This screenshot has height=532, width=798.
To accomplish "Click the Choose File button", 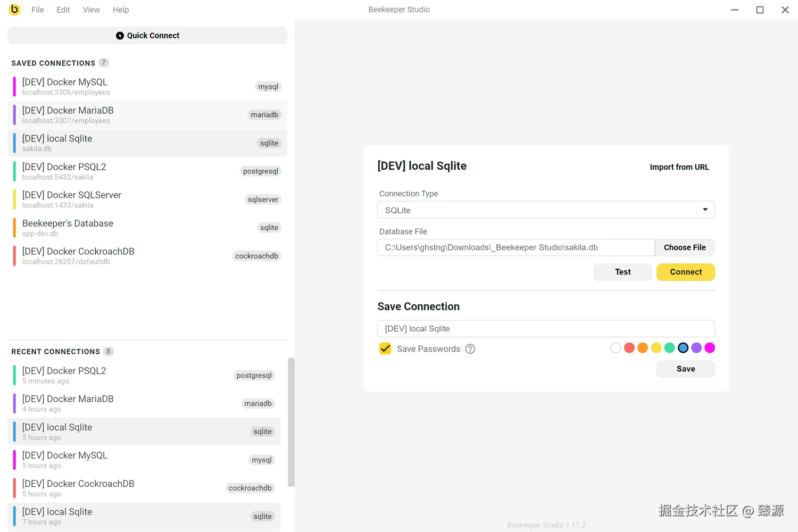I will pyautogui.click(x=685, y=247).
